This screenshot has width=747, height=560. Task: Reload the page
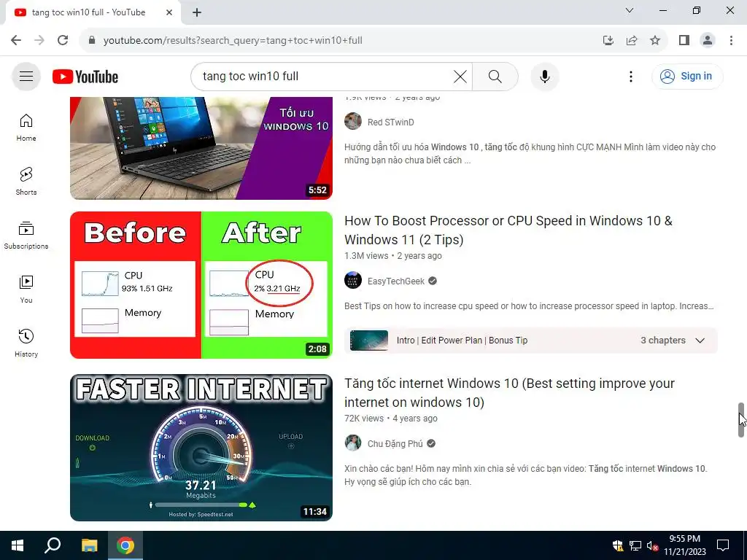tap(63, 41)
